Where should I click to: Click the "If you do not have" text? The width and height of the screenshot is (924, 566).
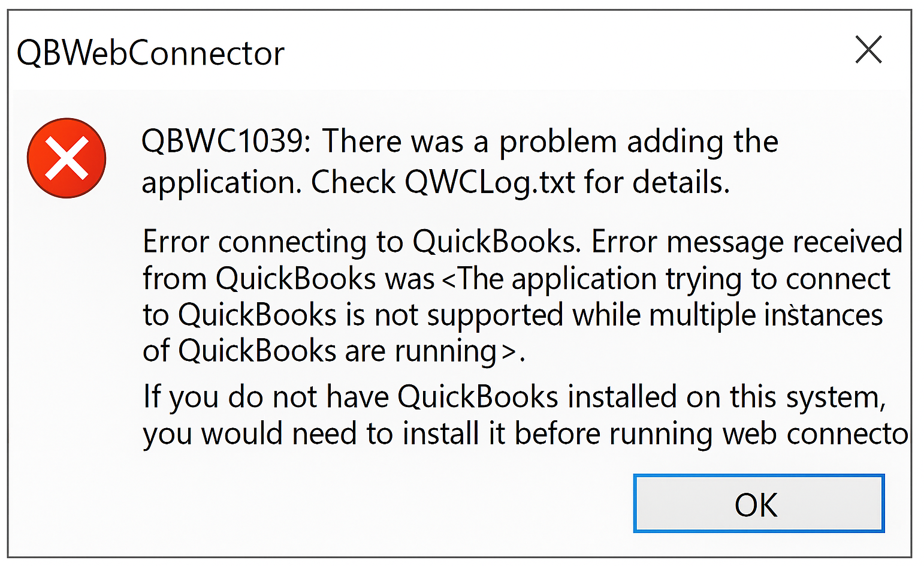pos(264,397)
